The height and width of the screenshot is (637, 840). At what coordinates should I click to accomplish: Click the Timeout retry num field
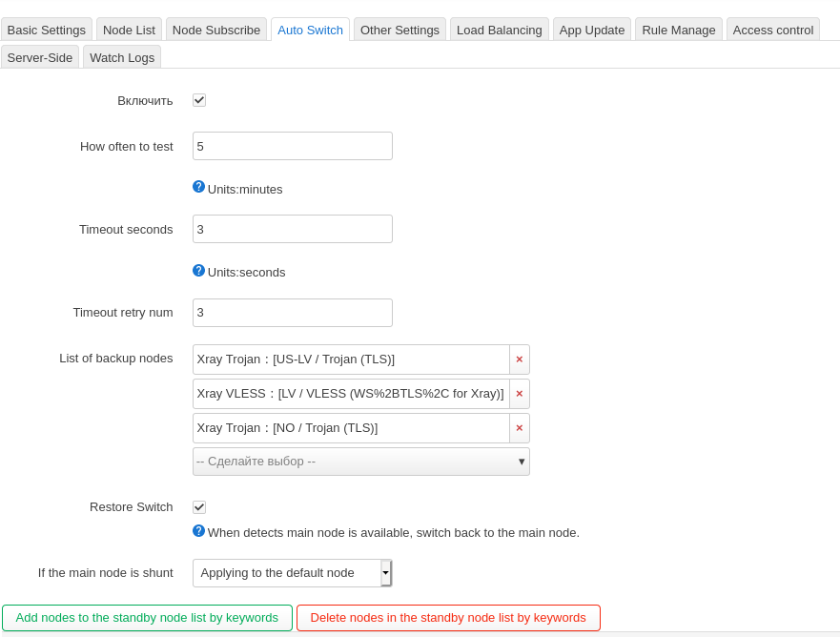click(x=292, y=313)
